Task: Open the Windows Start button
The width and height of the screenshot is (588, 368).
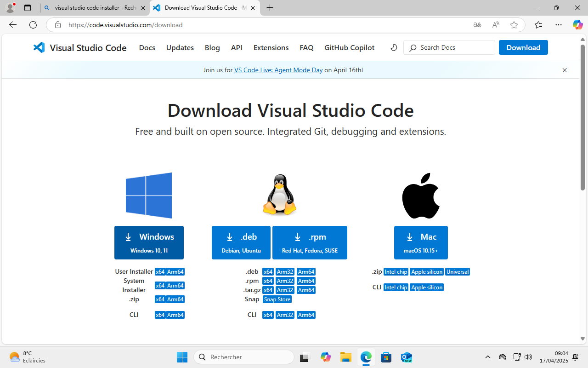Action: pos(182,357)
